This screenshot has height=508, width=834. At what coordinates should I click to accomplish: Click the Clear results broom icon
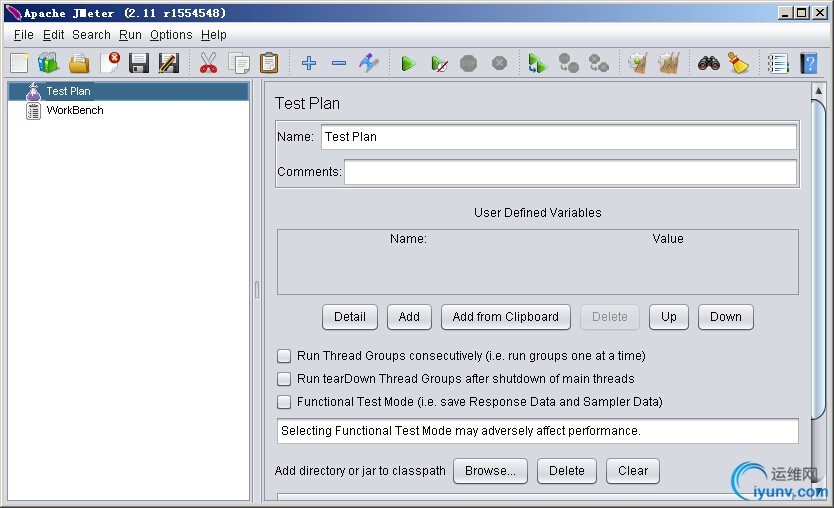pyautogui.click(x=638, y=63)
